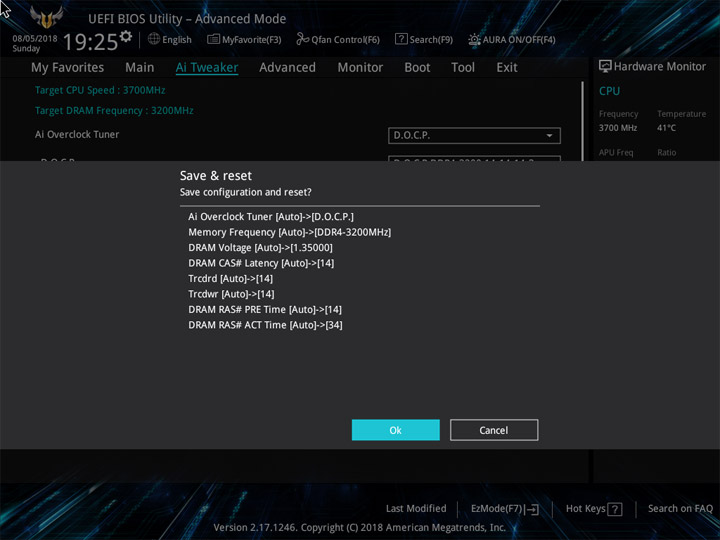Click the Trcdwr [Auto]->[14] line

(231, 294)
